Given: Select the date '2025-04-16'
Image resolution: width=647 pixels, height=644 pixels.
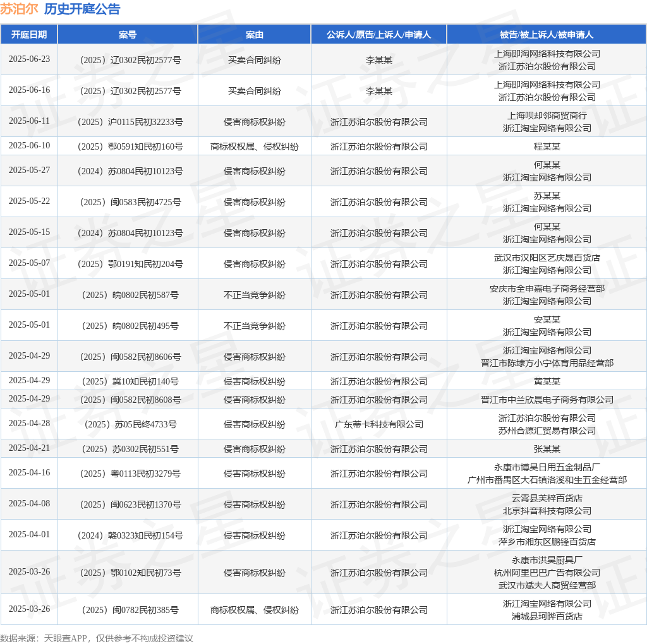Looking at the screenshot, I should (29, 473).
